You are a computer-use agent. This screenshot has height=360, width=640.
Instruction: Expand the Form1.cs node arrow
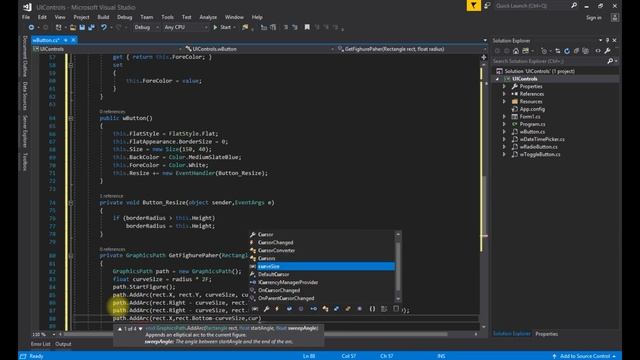pos(504,117)
